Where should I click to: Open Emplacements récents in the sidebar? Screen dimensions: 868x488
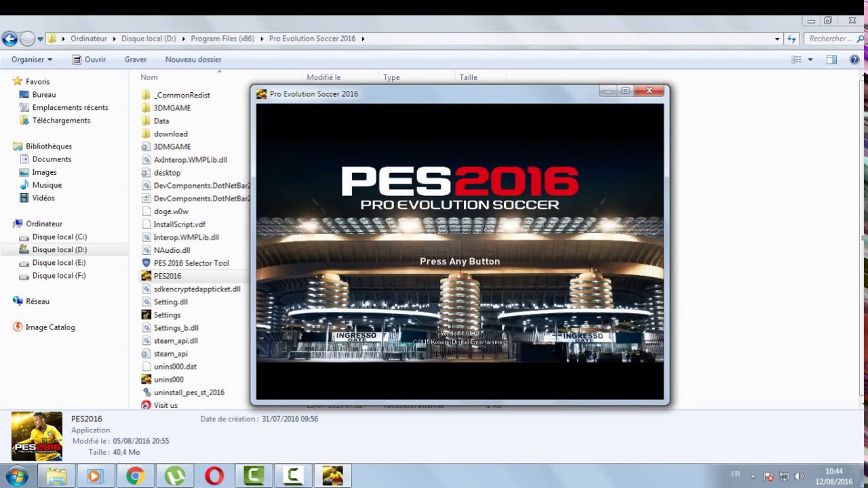70,108
